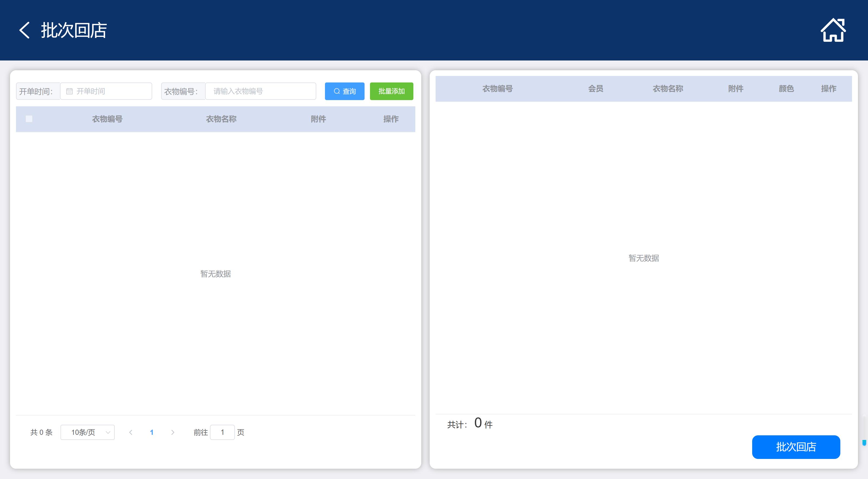The height and width of the screenshot is (479, 868).
Task: Click right table 会员 column header
Action: pyautogui.click(x=595, y=89)
